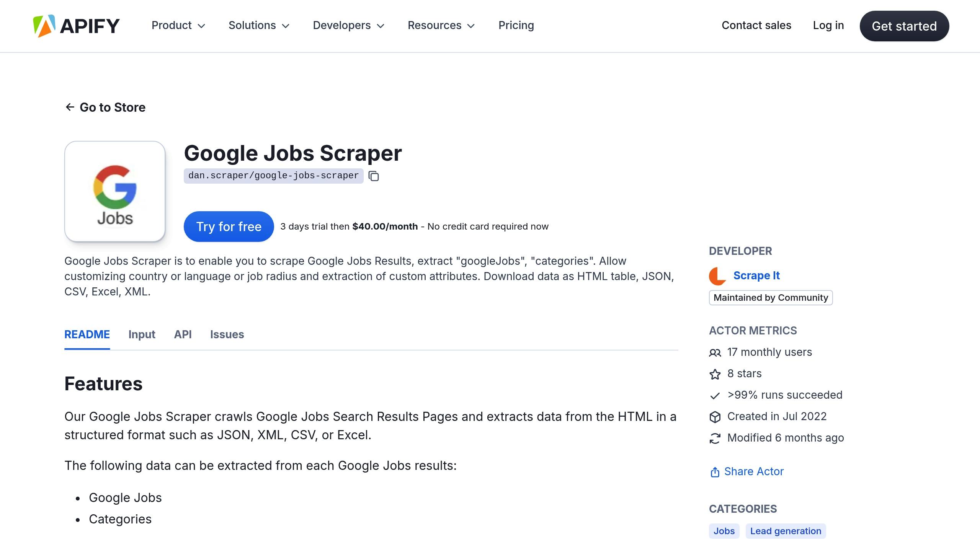Click the monthly users icon

tap(715, 352)
